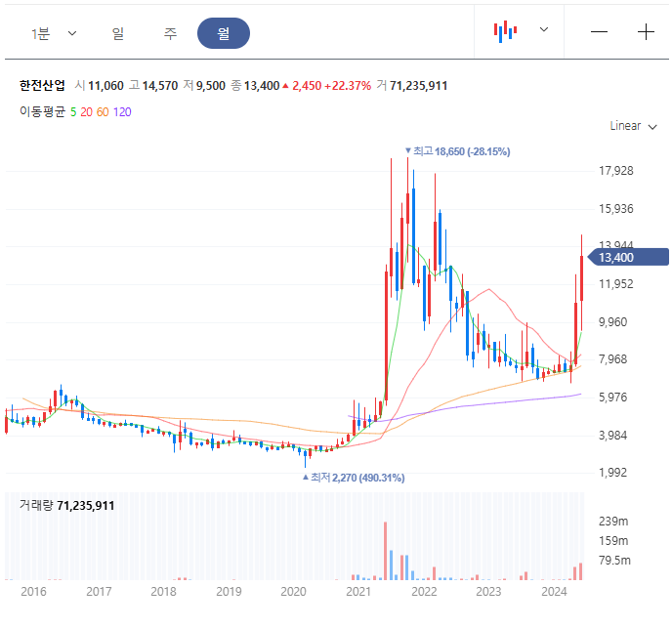This screenshot has width=672, height=628.
Task: Click the current price tag 13,400
Action: [628, 257]
